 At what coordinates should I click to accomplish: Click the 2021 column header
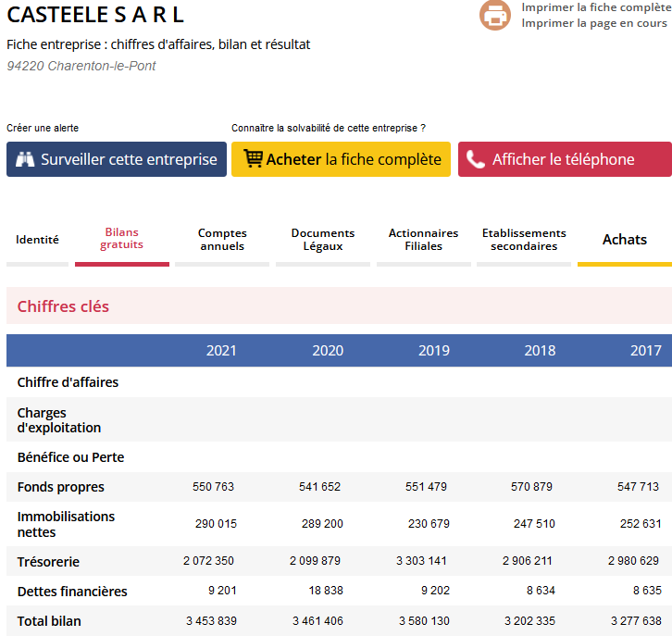click(221, 351)
